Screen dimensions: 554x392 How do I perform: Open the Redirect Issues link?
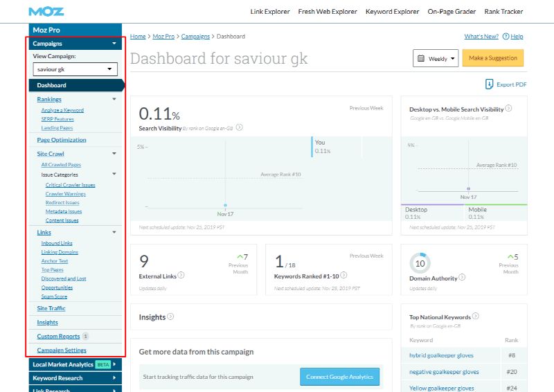62,202
